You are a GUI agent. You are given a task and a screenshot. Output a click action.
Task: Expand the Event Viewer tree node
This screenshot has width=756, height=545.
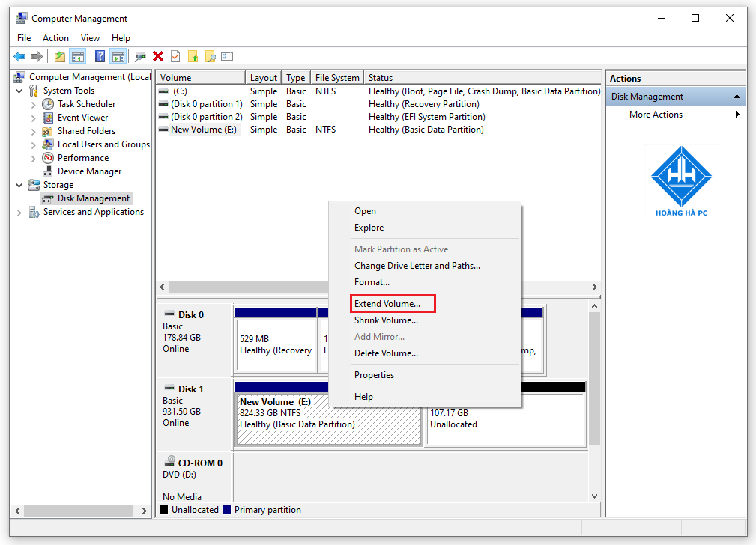pos(33,117)
